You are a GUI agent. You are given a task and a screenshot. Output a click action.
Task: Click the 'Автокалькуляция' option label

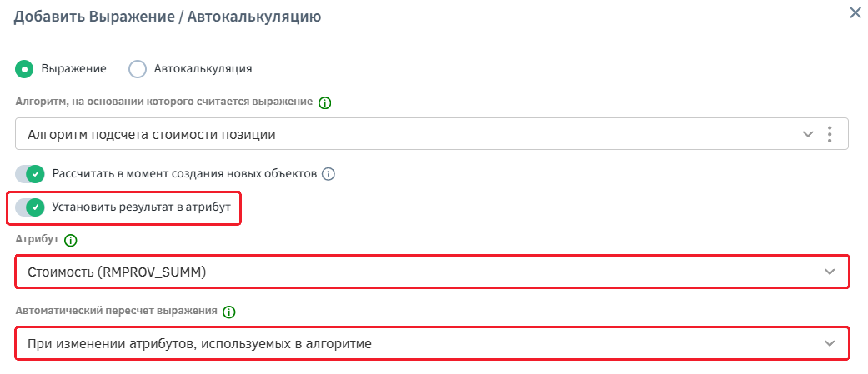point(203,69)
